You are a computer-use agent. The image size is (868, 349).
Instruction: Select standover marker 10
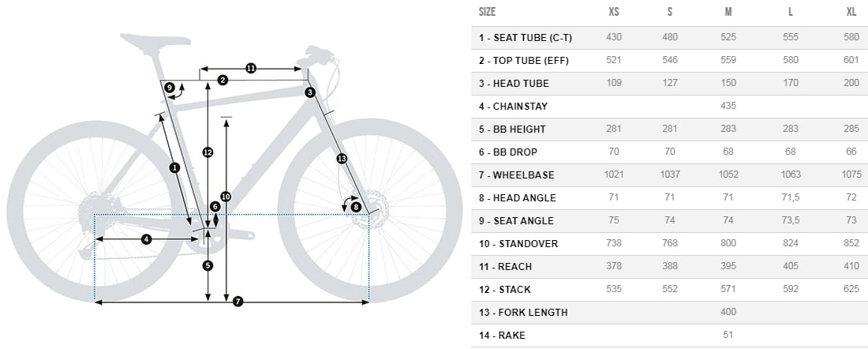226,197
